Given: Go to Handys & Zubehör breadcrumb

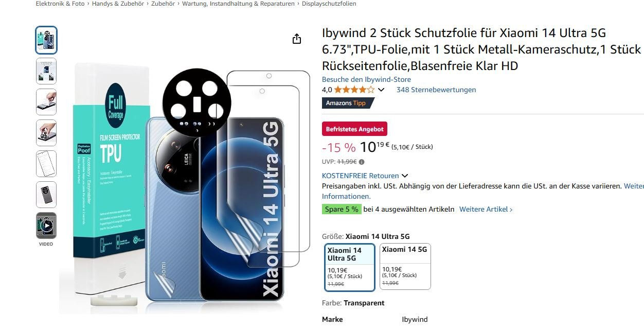Looking at the screenshot, I should point(118,4).
